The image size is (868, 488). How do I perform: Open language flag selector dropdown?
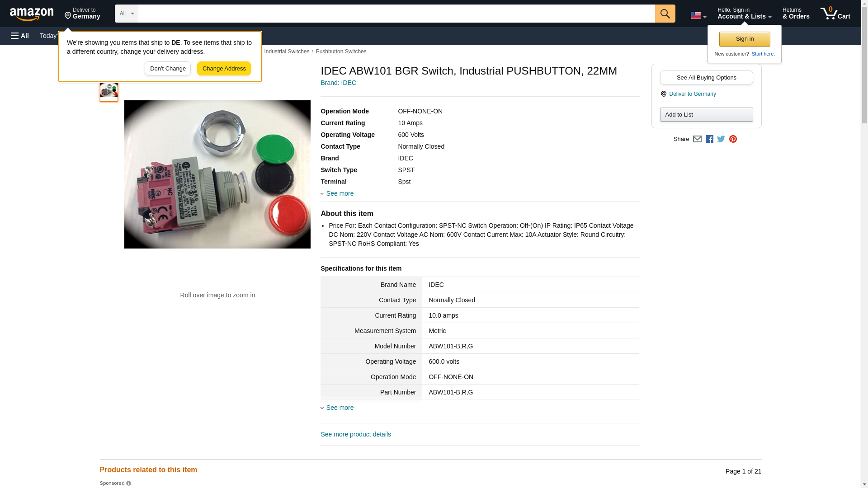698,15
